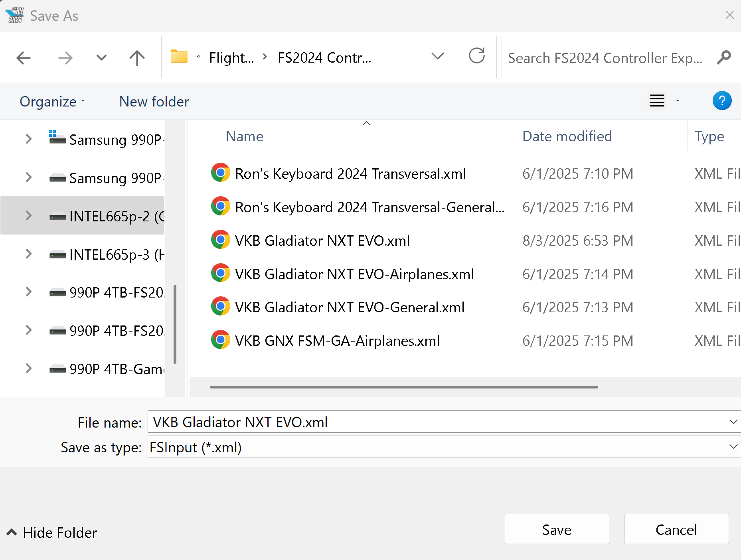This screenshot has width=741, height=560.
Task: Click Windows system drive icon of first Samsung 990P
Action: pos(57,137)
